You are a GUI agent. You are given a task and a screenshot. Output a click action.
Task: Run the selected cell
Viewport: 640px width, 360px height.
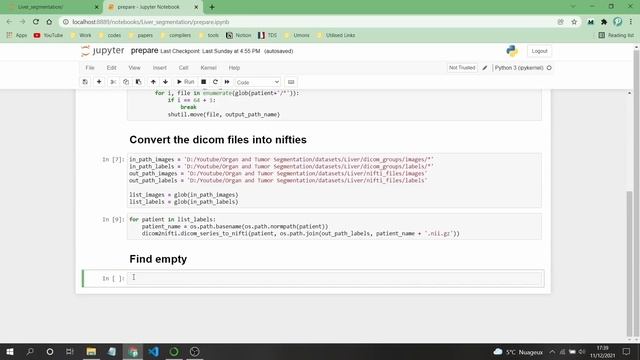pyautogui.click(x=185, y=82)
